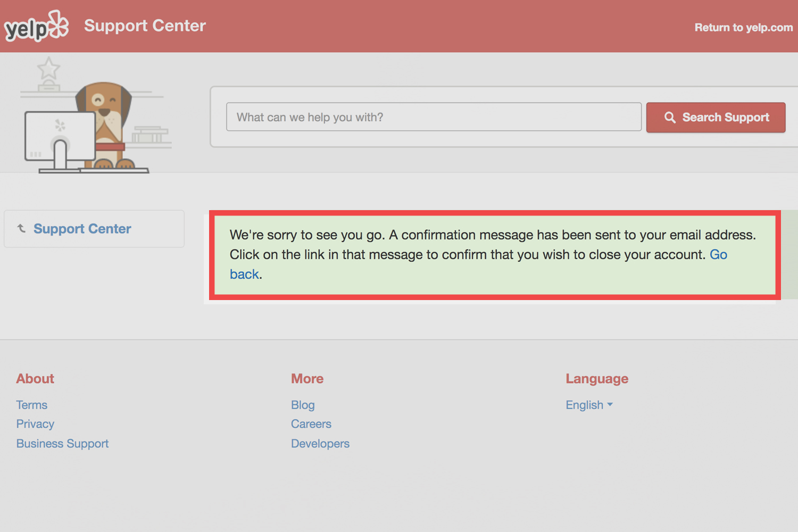Click the magnifying glass search icon
798x532 pixels.
click(x=670, y=117)
